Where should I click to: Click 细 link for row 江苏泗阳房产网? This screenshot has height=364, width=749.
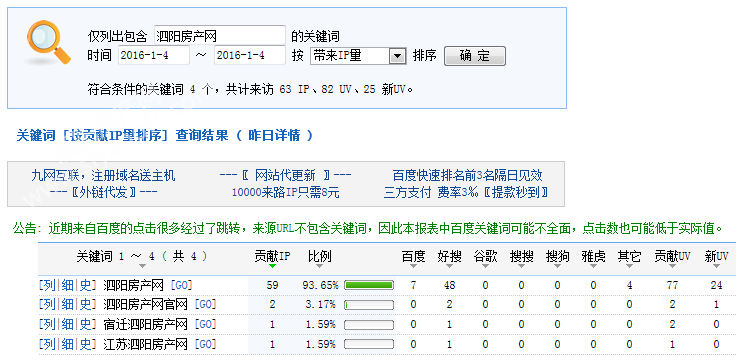coord(67,344)
